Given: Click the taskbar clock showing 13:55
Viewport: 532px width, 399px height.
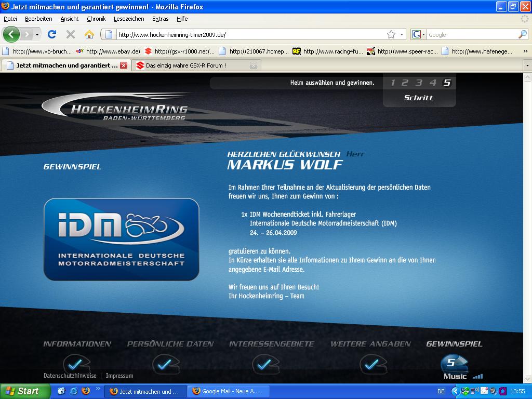Looking at the screenshot, I should pos(517,392).
